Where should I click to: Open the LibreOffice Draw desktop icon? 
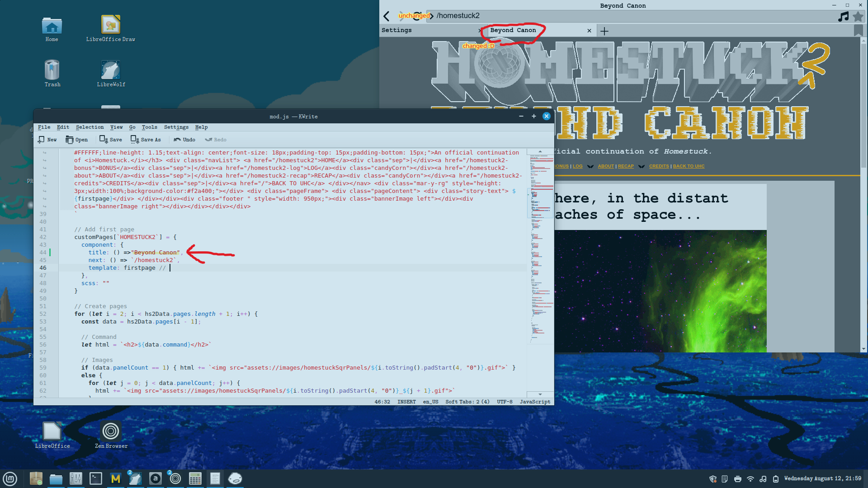pyautogui.click(x=111, y=28)
